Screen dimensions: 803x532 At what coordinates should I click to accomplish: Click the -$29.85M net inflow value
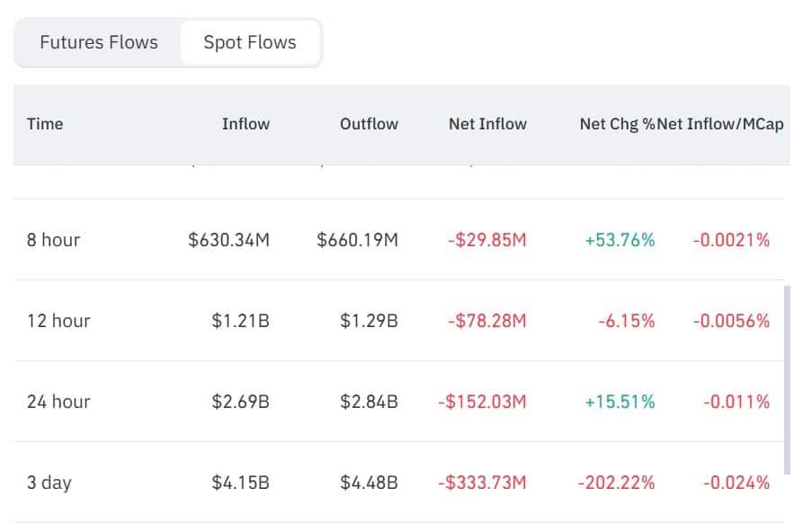click(487, 240)
